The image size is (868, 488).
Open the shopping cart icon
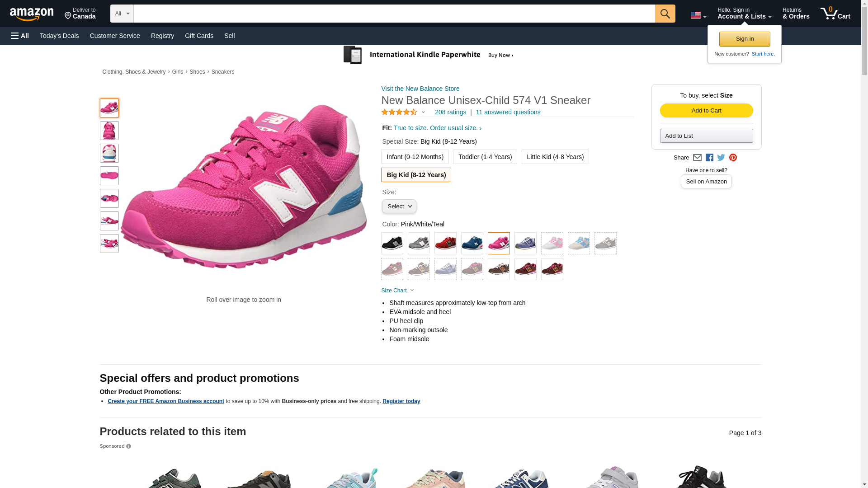835,14
